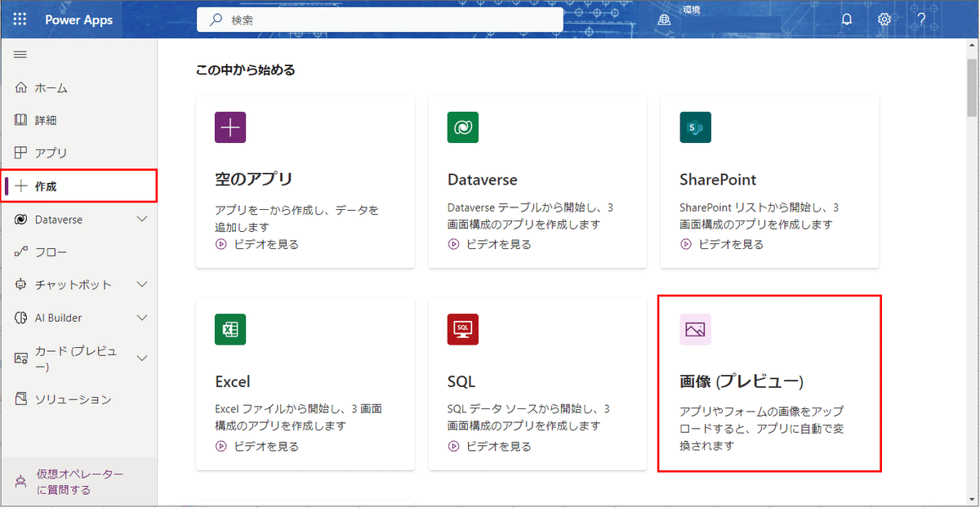The width and height of the screenshot is (980, 508).
Task: Watch video on SharePoint card
Action: tap(722, 244)
